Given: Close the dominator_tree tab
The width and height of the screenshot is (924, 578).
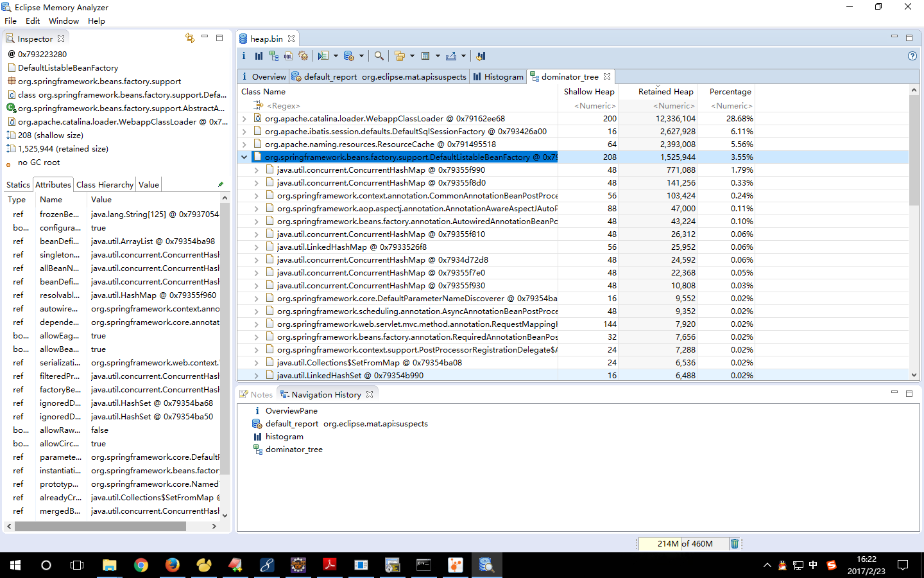Looking at the screenshot, I should coord(607,76).
